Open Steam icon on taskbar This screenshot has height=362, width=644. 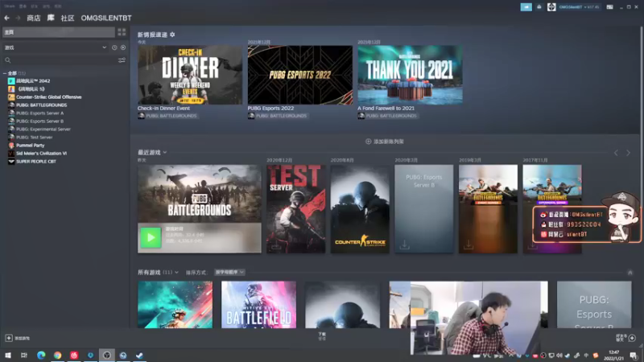(139, 355)
